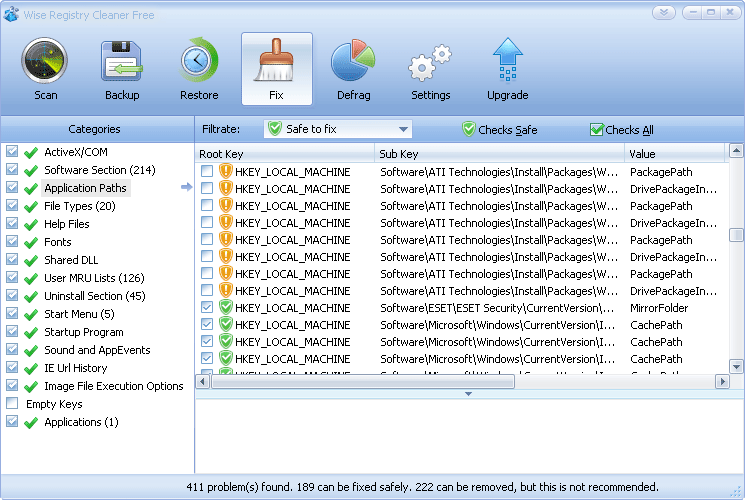The image size is (745, 500).
Task: Uncheck the ESET Security MirrorFolder row checkbox
Action: (x=207, y=308)
